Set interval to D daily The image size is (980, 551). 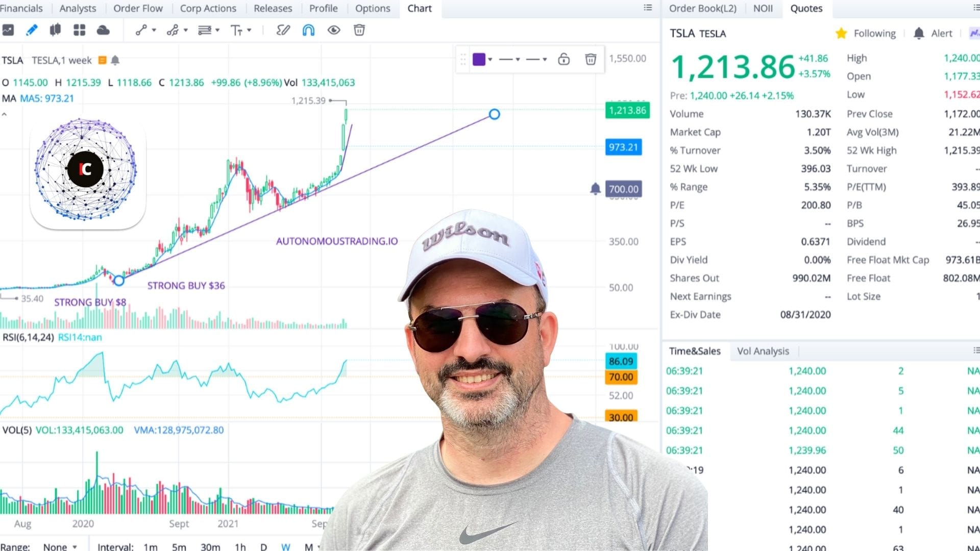click(x=263, y=546)
